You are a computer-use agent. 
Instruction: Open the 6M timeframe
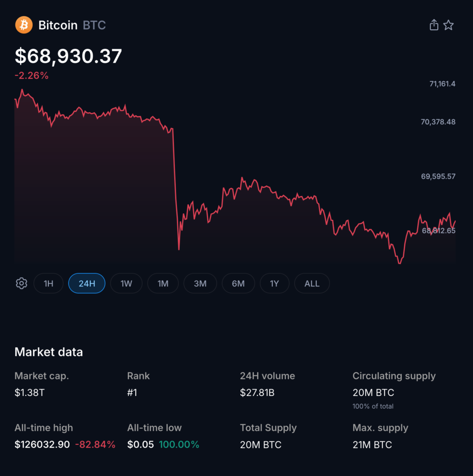pos(238,283)
